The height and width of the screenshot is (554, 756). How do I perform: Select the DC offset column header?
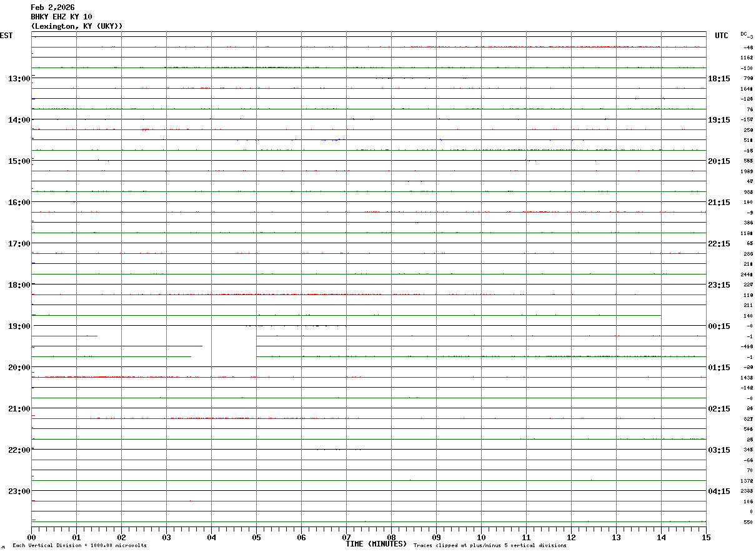[x=747, y=34]
